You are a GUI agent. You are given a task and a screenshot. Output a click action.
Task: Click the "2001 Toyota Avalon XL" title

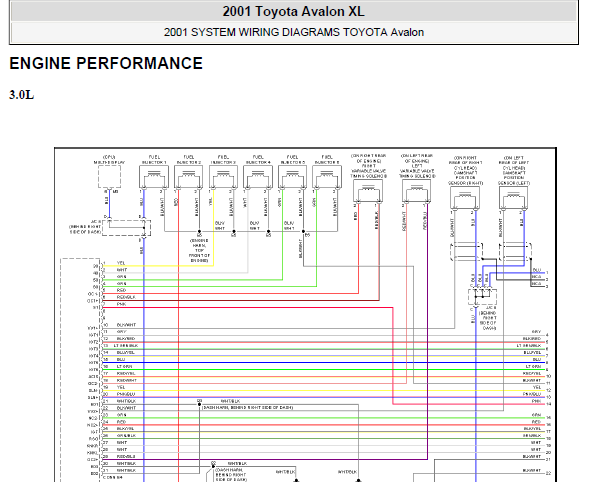293,11
